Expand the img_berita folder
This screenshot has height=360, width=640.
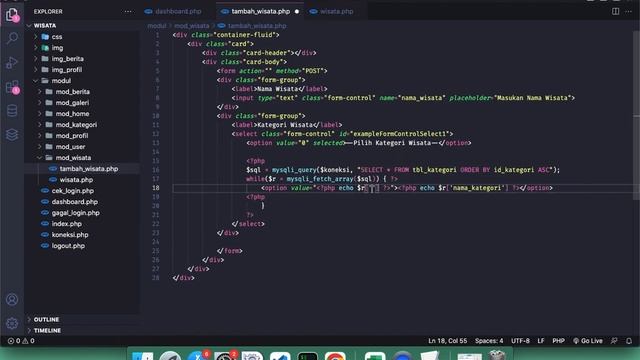coord(67,59)
